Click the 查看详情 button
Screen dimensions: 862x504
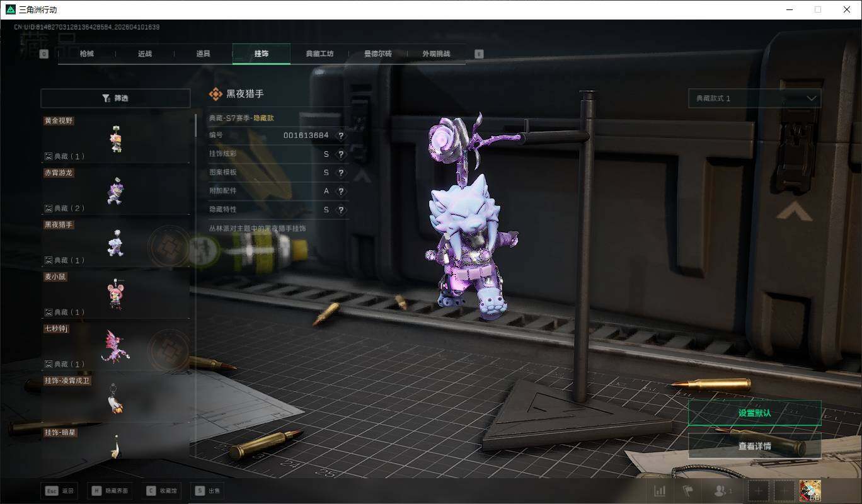(754, 446)
